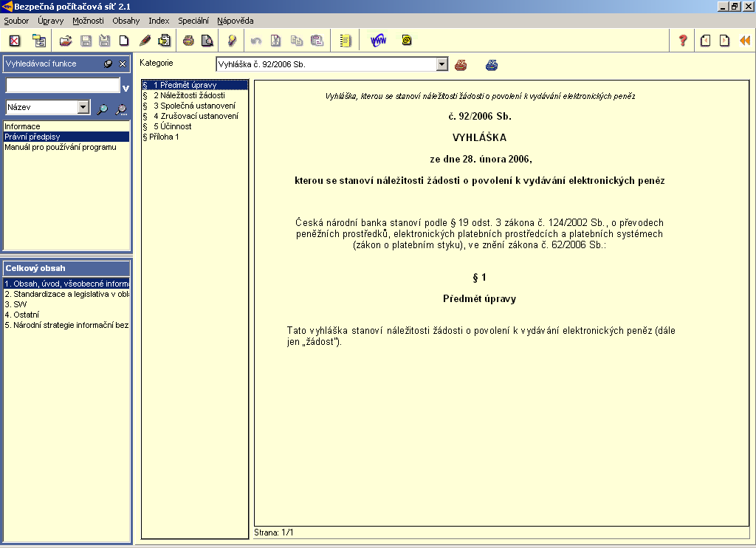Select § Příloha 1 entry

tap(195, 137)
